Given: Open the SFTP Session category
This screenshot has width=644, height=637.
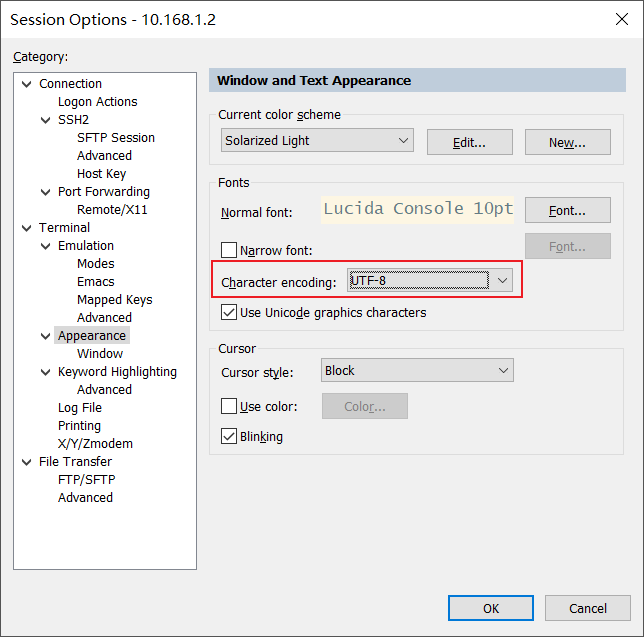Looking at the screenshot, I should point(115,138).
